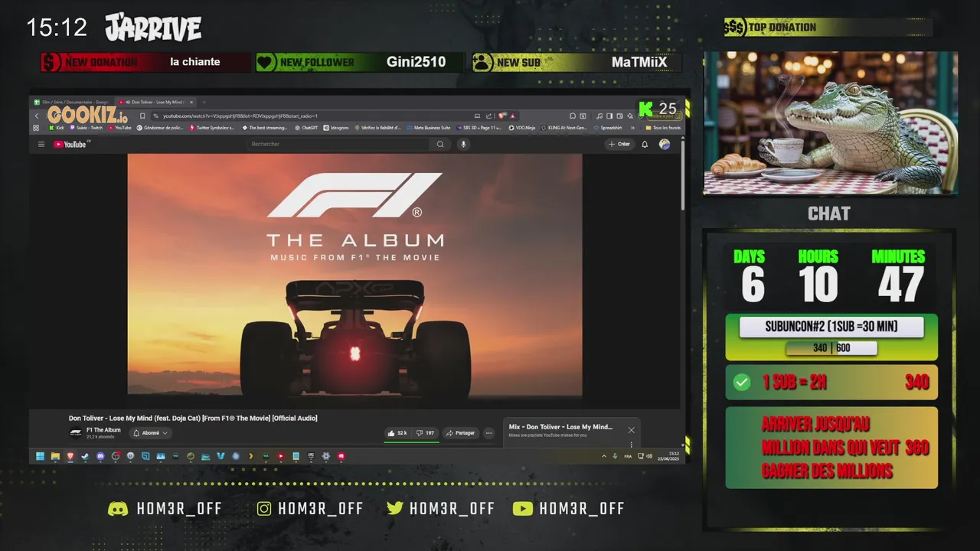Screen dimensions: 980x551
Task: Go back with browser back arrow
Action: click(37, 116)
